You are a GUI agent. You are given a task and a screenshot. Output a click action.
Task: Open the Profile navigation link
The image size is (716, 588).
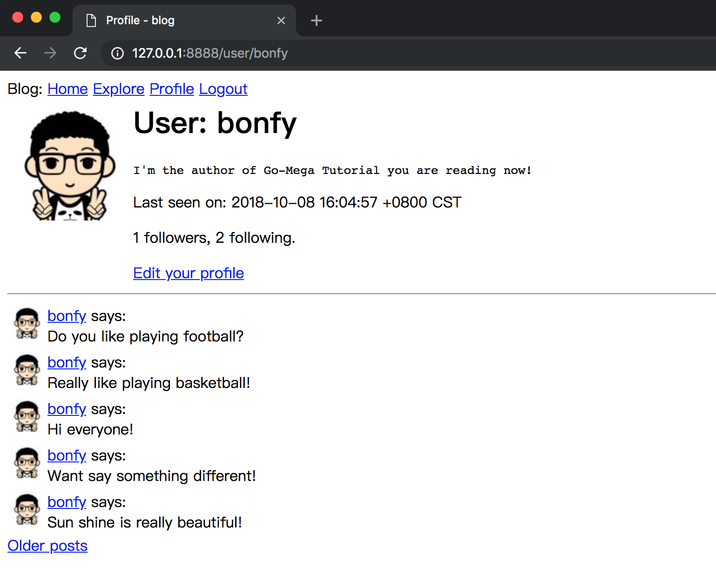(171, 89)
